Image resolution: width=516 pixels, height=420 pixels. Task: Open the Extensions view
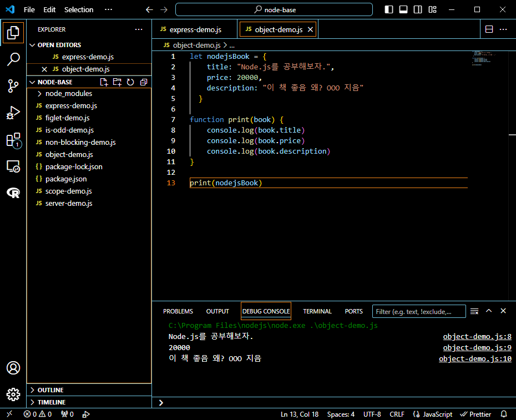(x=13, y=140)
